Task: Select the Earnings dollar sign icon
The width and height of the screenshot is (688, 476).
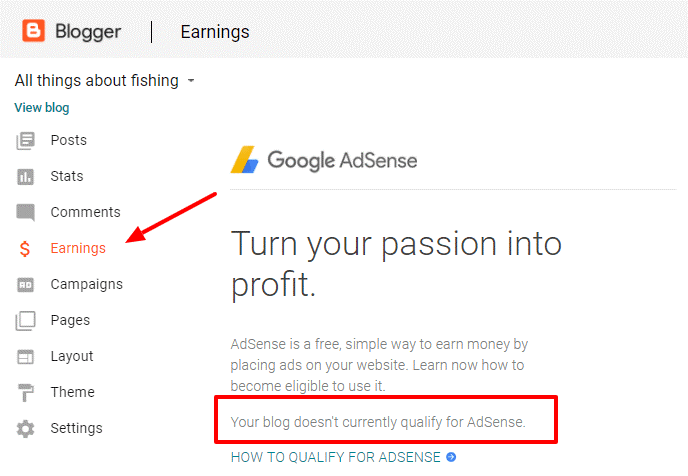Action: pos(25,249)
